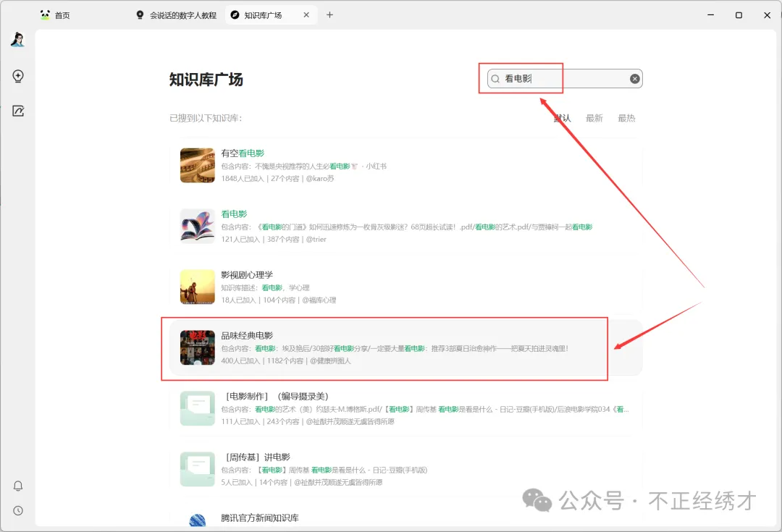This screenshot has height=532, width=782.
Task: Click the description mentioning 约瑟夫·M.博格斯.pdf
Action: [425, 410]
